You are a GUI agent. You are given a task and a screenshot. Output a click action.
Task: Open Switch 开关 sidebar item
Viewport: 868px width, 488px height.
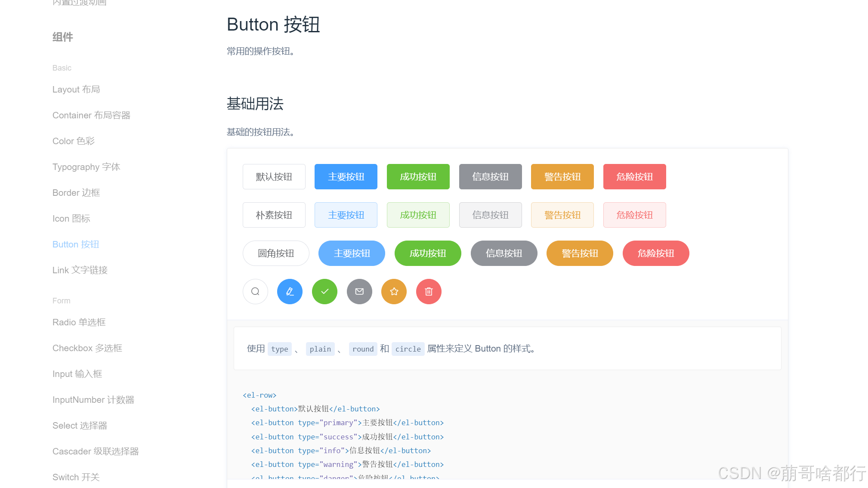pyautogui.click(x=76, y=477)
